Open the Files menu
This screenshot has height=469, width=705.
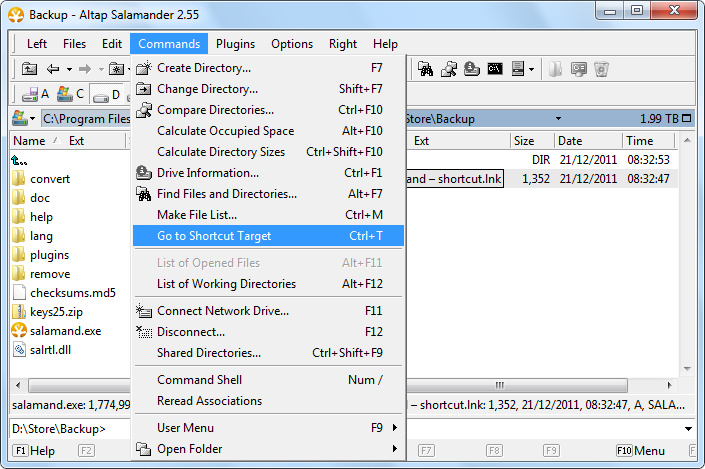pos(74,44)
